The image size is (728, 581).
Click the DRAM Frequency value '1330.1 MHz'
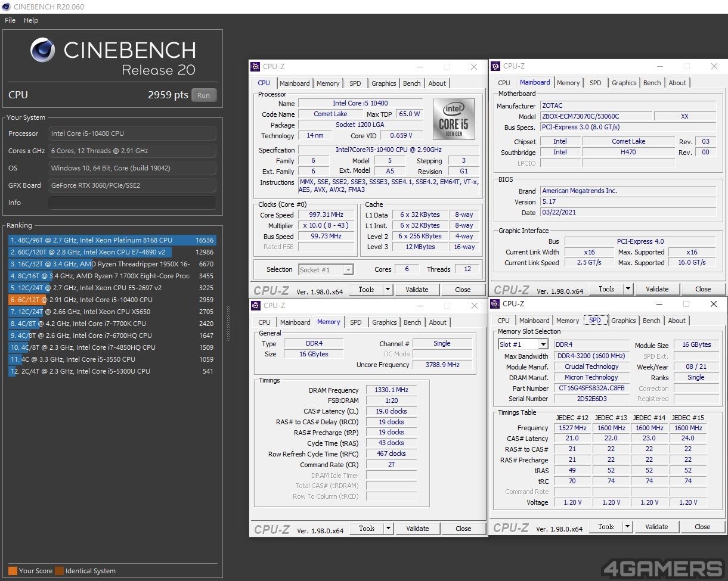tap(391, 390)
